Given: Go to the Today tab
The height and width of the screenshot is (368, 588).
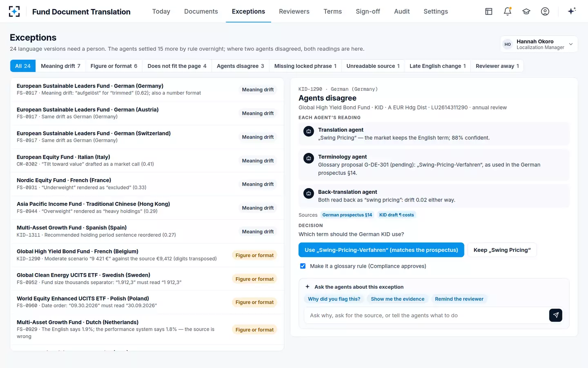Looking at the screenshot, I should click(161, 11).
